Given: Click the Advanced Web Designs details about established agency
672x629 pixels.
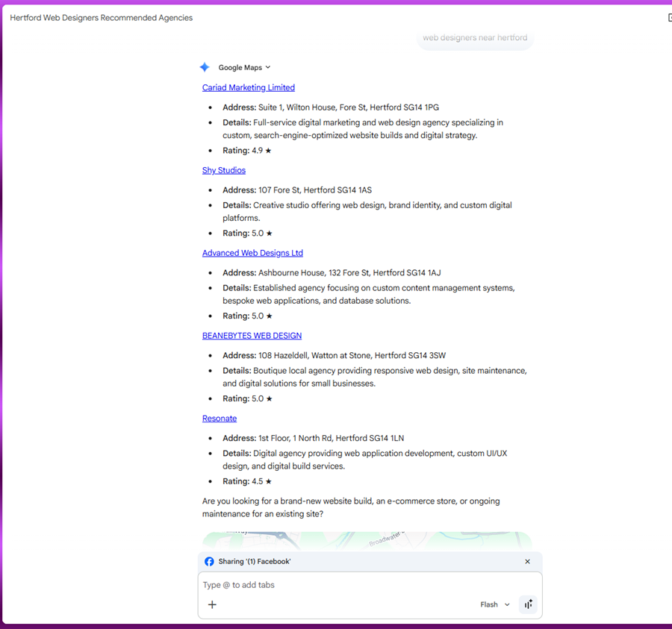Looking at the screenshot, I should coord(369,294).
